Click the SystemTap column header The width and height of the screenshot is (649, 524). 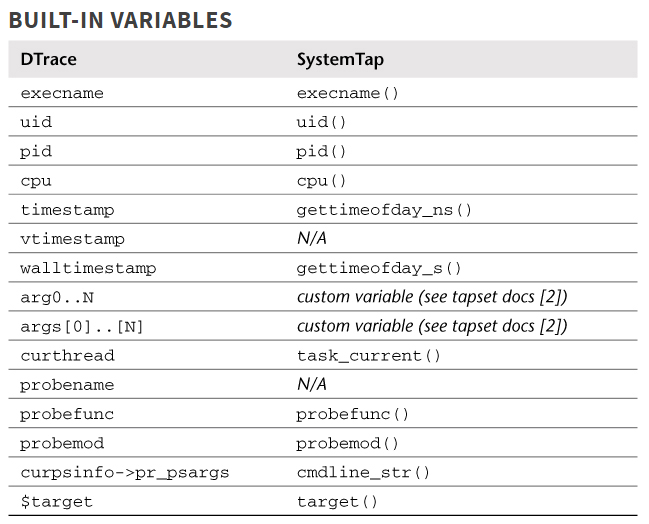[x=340, y=59]
